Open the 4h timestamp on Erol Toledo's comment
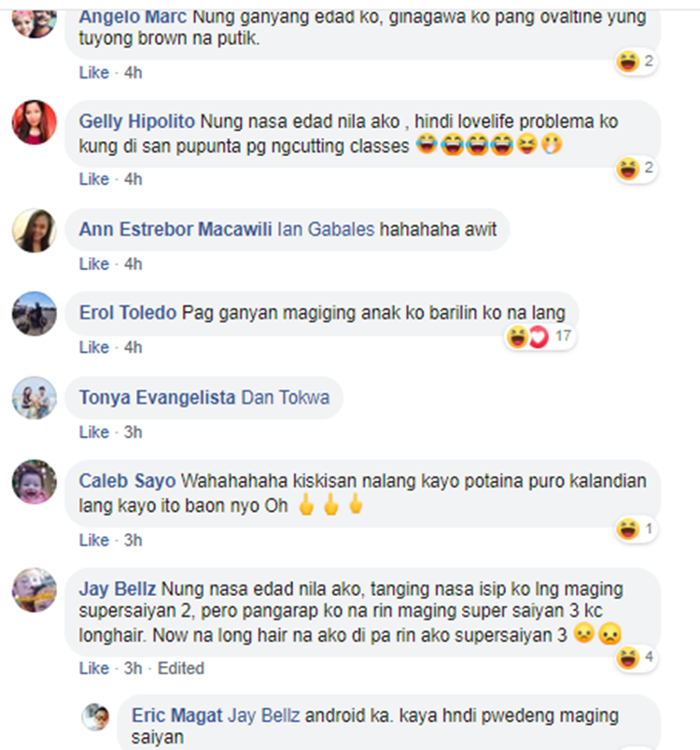The height and width of the screenshot is (750, 700). click(x=133, y=347)
